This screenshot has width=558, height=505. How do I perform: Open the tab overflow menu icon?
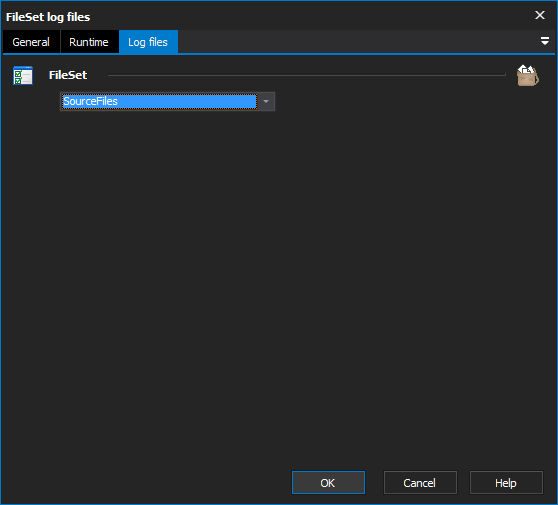tap(544, 41)
